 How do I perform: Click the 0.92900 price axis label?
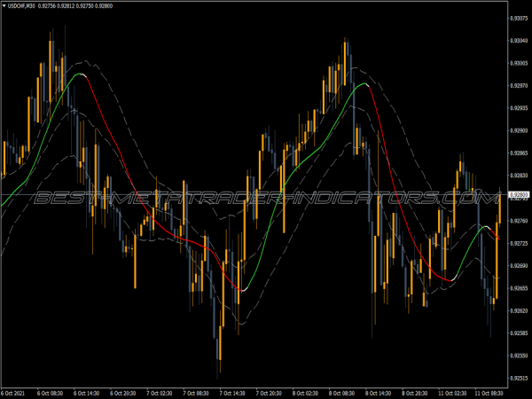click(519, 130)
